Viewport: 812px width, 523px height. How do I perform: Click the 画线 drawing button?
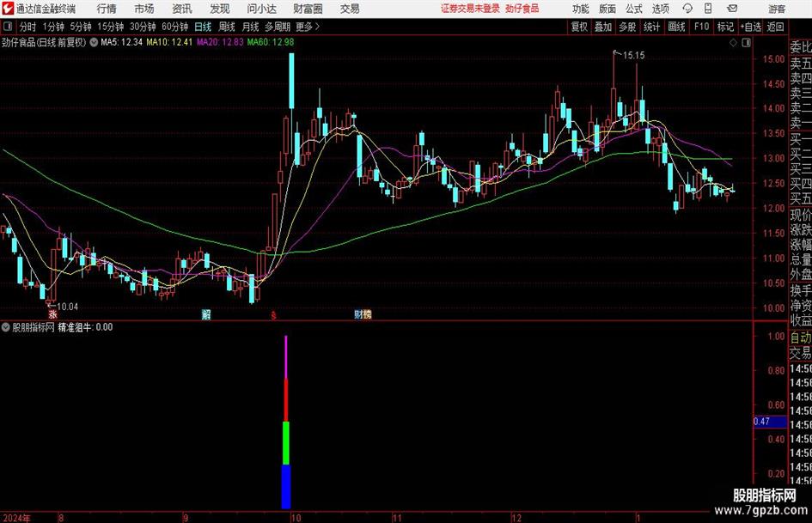(x=676, y=27)
